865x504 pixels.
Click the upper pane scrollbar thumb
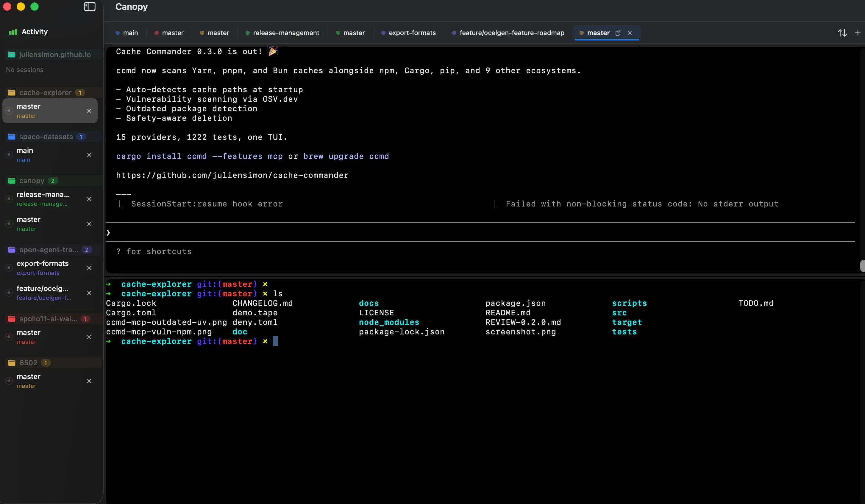pos(862,266)
